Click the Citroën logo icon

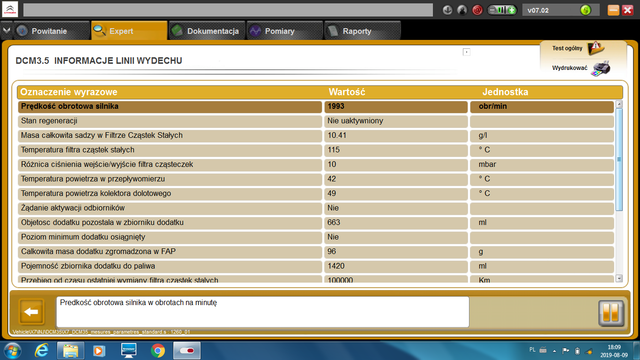(10, 9)
